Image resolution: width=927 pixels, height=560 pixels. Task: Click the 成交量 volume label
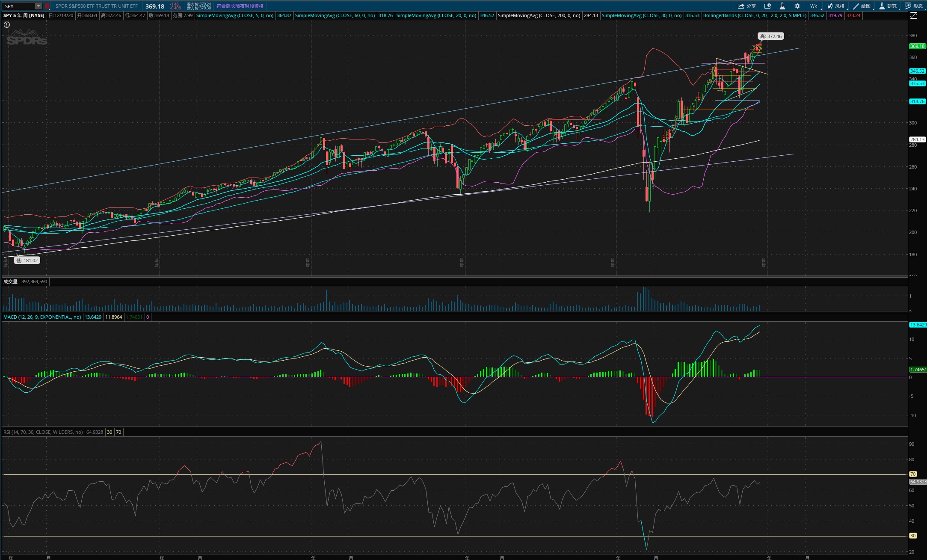coord(11,281)
